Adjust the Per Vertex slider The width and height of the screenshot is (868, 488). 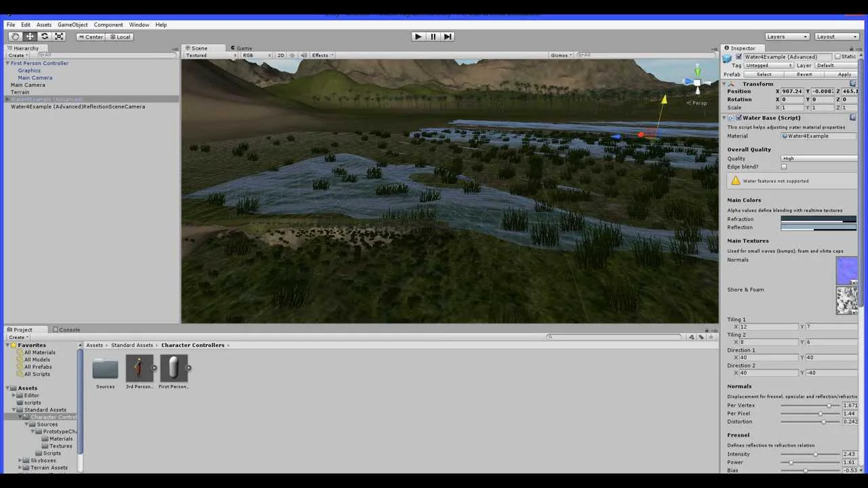click(x=810, y=405)
